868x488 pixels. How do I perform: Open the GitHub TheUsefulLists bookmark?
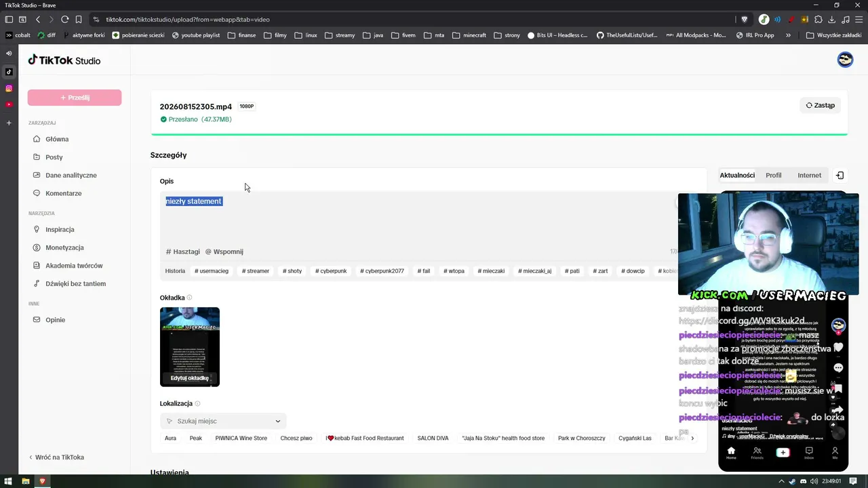click(x=627, y=35)
